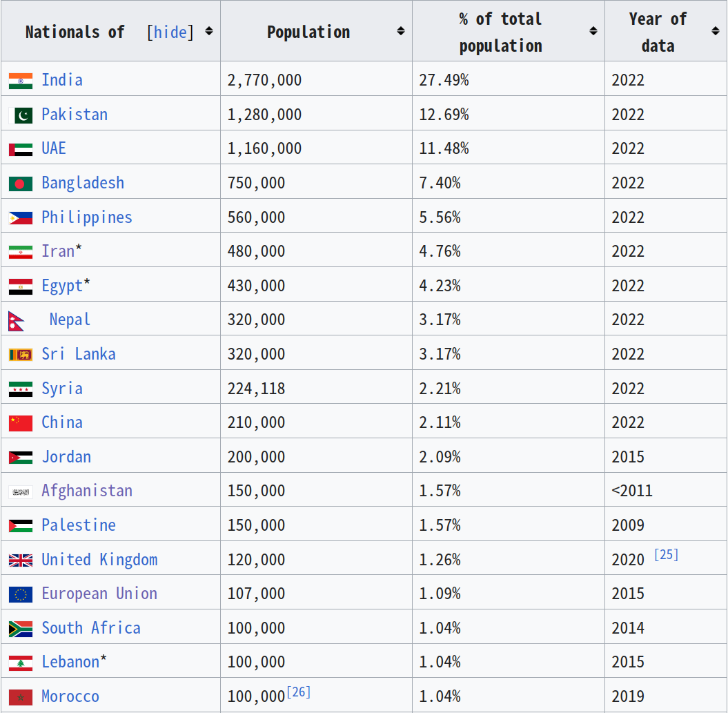This screenshot has height=713, width=728.
Task: Click the Afghanistan flag icon
Action: (x=21, y=492)
